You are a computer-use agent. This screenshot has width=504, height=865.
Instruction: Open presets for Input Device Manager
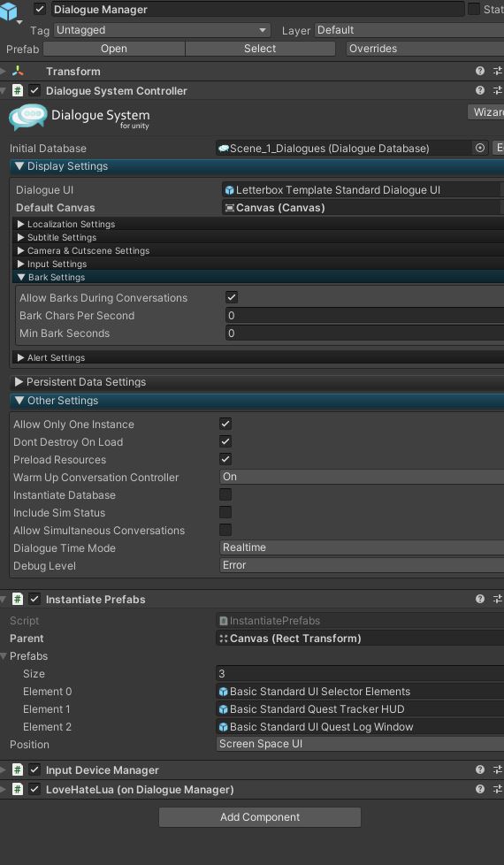498,769
